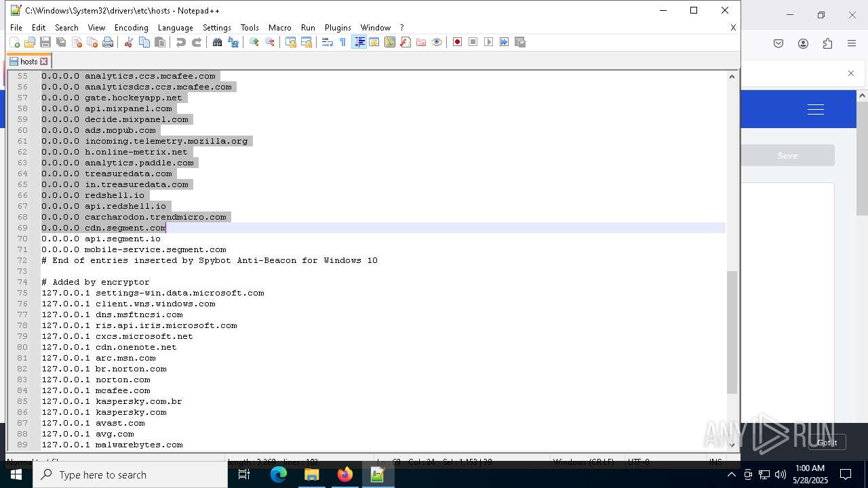Open the Macro menu
868x488 pixels.
(x=279, y=28)
